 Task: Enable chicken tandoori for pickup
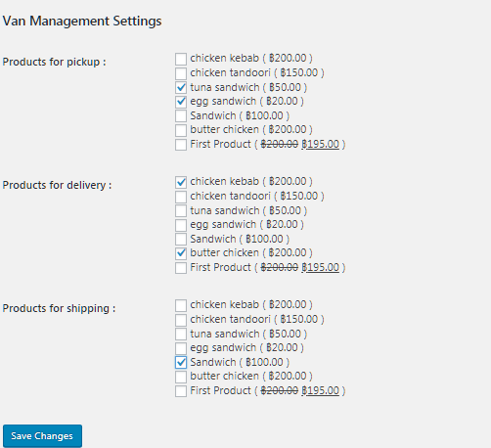(181, 73)
